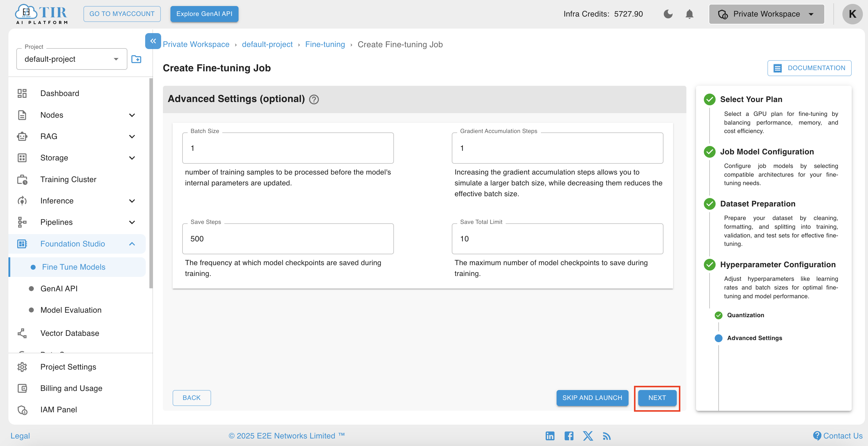Click Hyperparameter Configuration step heading
Image resolution: width=868 pixels, height=446 pixels.
(778, 265)
